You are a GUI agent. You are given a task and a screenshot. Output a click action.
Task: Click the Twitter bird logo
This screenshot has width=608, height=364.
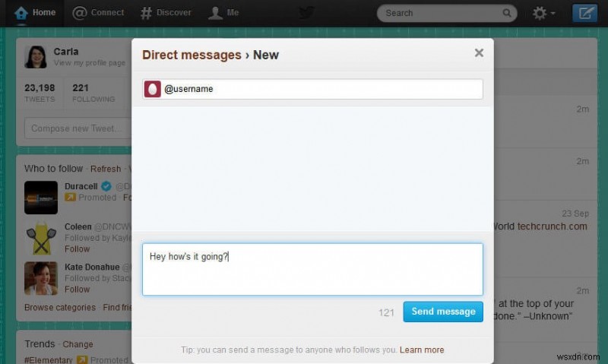click(306, 13)
